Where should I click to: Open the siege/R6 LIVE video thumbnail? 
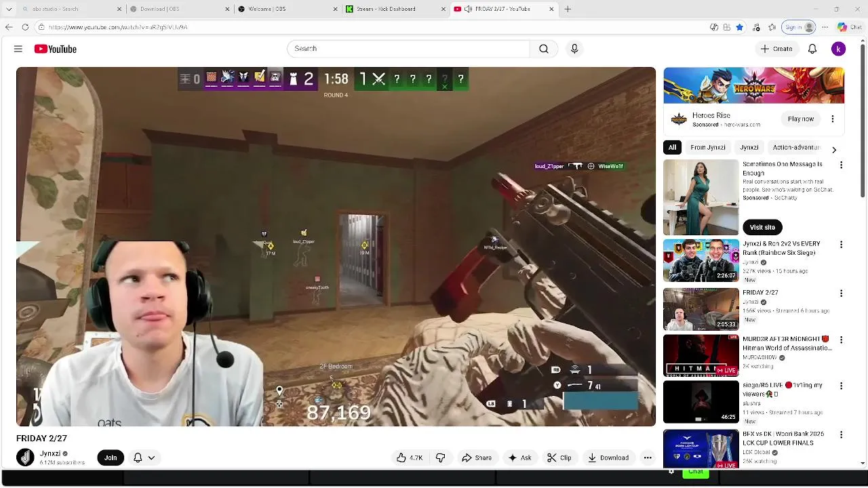pyautogui.click(x=701, y=402)
